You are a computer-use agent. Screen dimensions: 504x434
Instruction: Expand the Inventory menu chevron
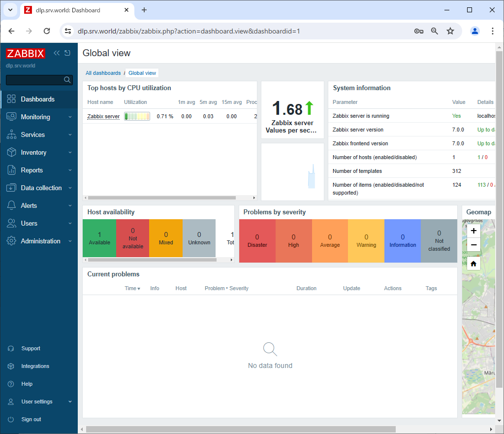(70, 152)
